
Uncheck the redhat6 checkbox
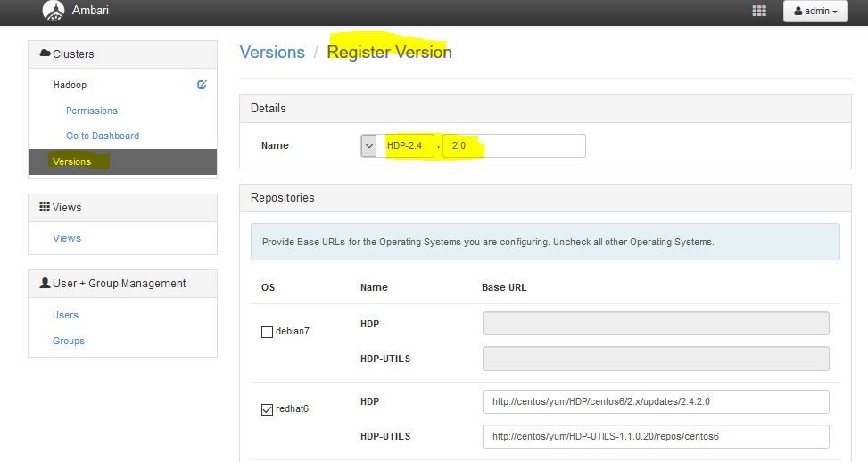pos(267,409)
